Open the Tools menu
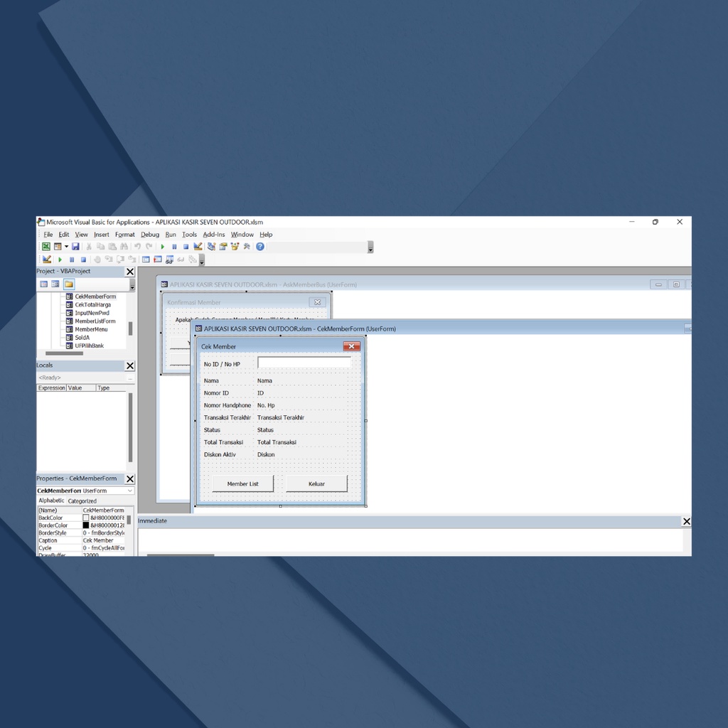 [x=189, y=235]
